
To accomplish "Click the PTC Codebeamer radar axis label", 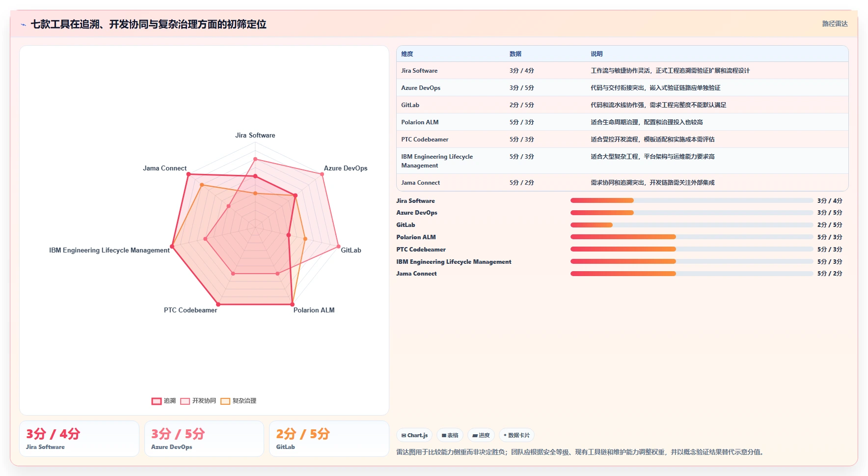I will coord(190,310).
